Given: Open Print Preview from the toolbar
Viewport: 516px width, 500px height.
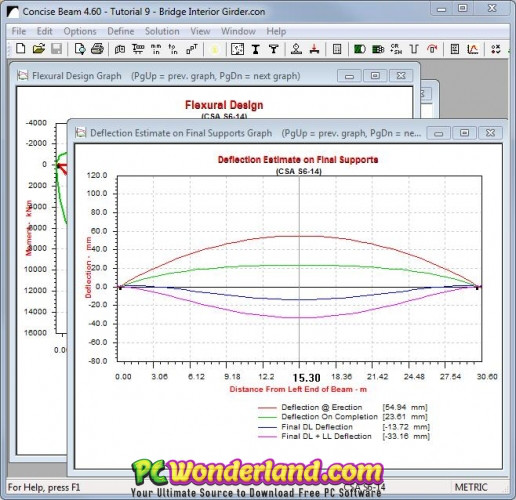Looking at the screenshot, I should (80, 49).
